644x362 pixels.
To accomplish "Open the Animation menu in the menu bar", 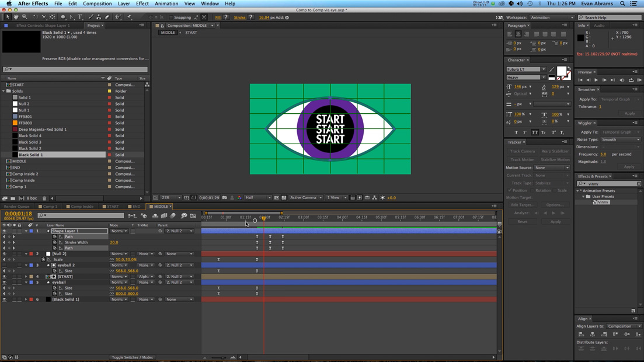I will point(166,4).
